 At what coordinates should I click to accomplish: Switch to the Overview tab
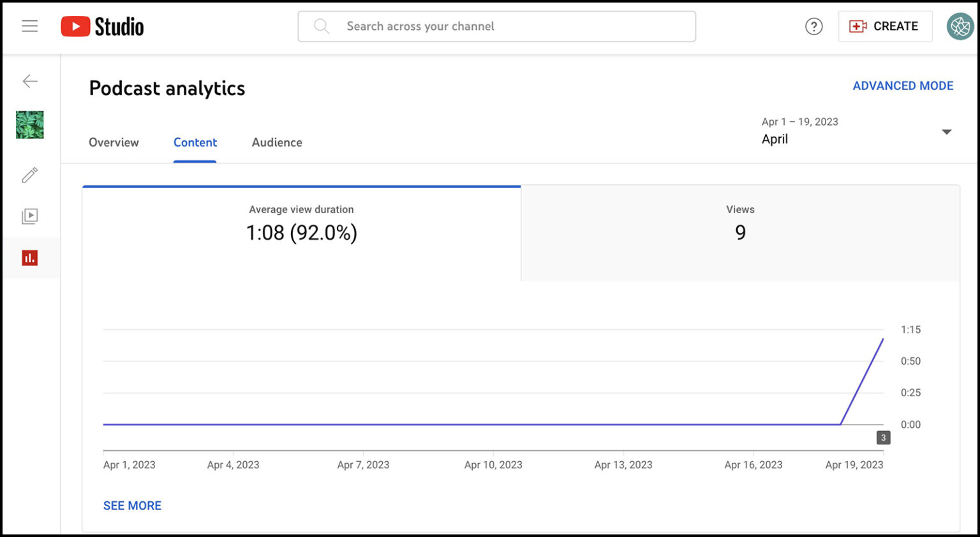point(114,142)
